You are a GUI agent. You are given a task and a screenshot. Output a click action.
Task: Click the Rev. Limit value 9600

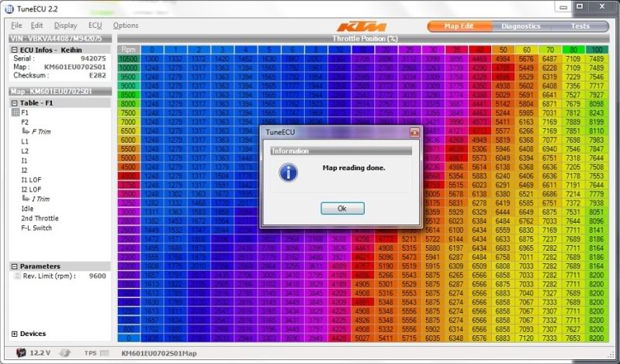coord(97,276)
